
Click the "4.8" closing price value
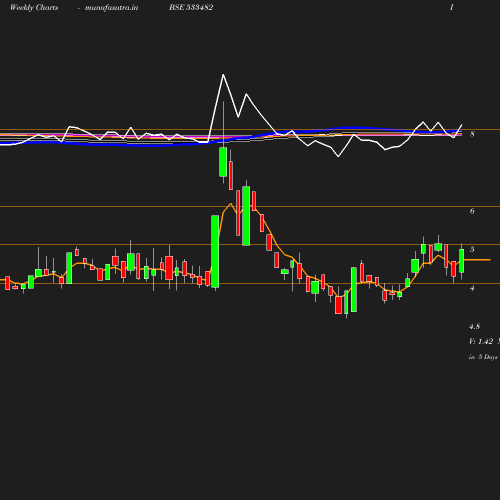click(474, 326)
